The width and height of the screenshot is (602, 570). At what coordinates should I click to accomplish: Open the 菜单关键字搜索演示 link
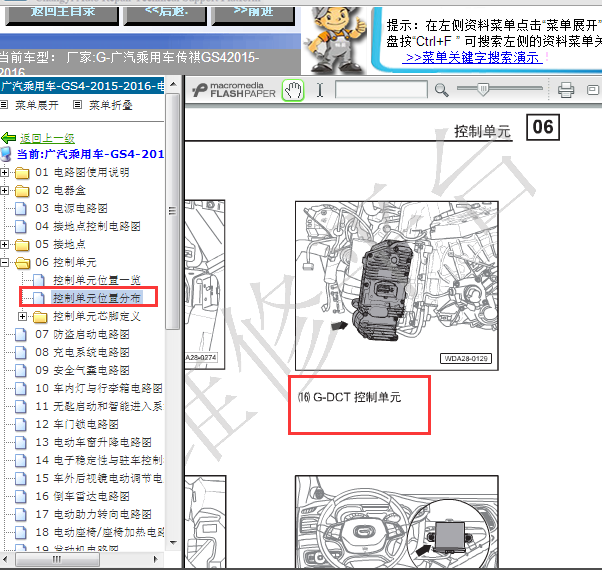[x=472, y=58]
